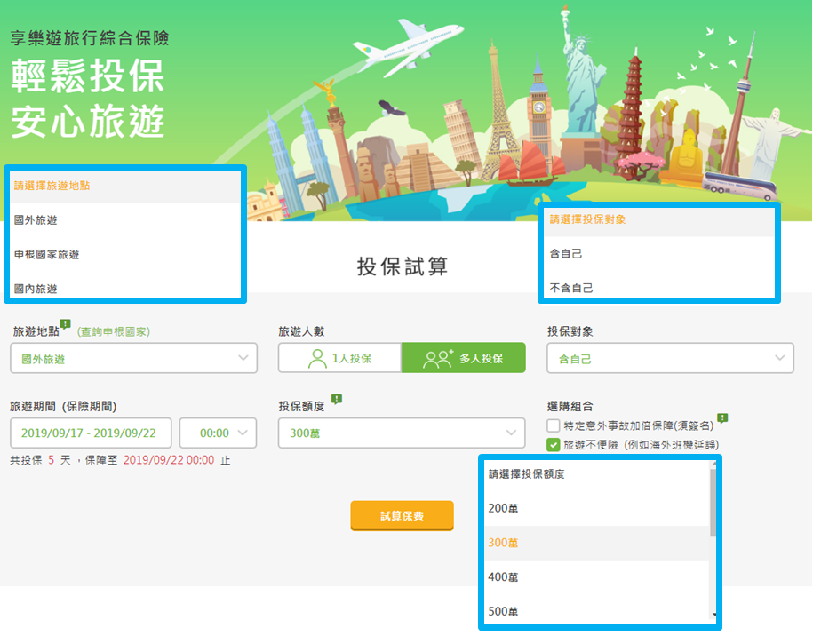Click the info icon beside 特定意外事故加倍保障
The image size is (813, 644).
722,417
